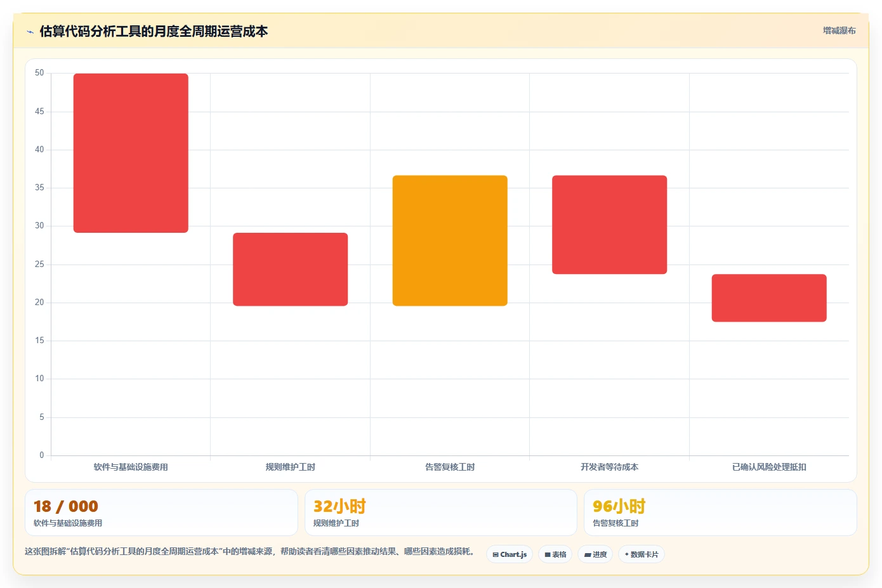Screen dimensions: 882x588
Task: Click the y-axis value 50
Action: [x=39, y=73]
